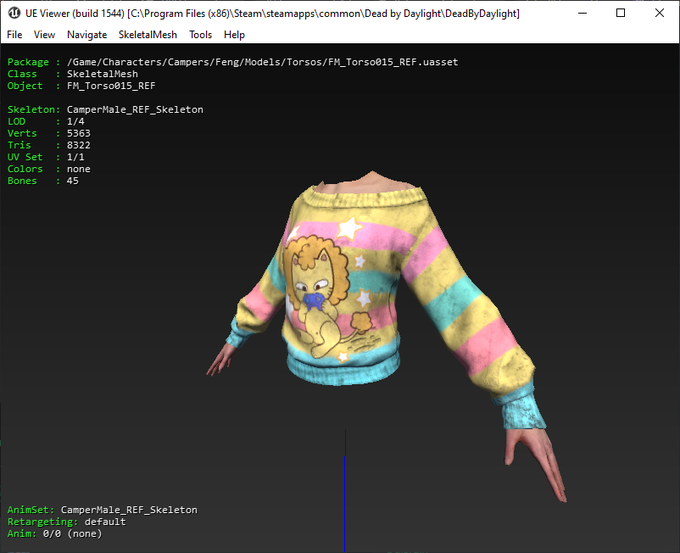Open the View menu

[x=44, y=35]
